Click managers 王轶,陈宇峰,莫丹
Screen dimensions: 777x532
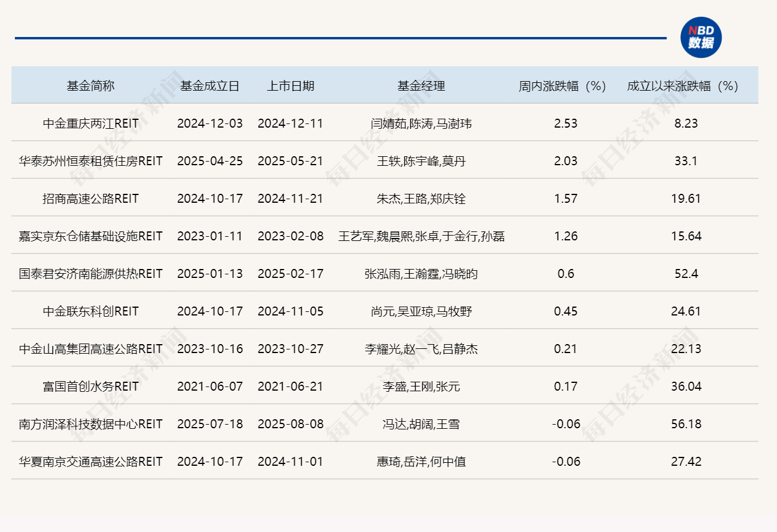pyautogui.click(x=421, y=161)
